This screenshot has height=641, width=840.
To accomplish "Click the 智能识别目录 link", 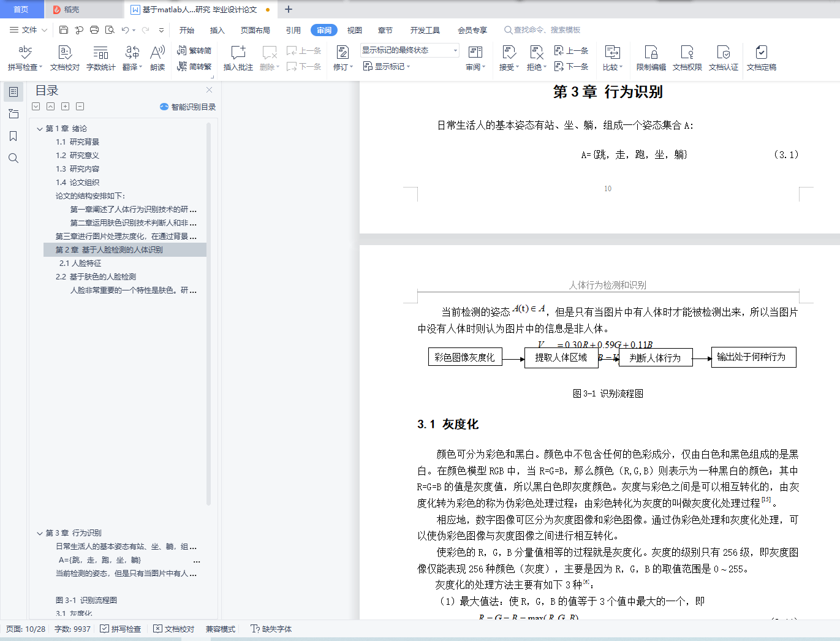I will pyautogui.click(x=188, y=107).
